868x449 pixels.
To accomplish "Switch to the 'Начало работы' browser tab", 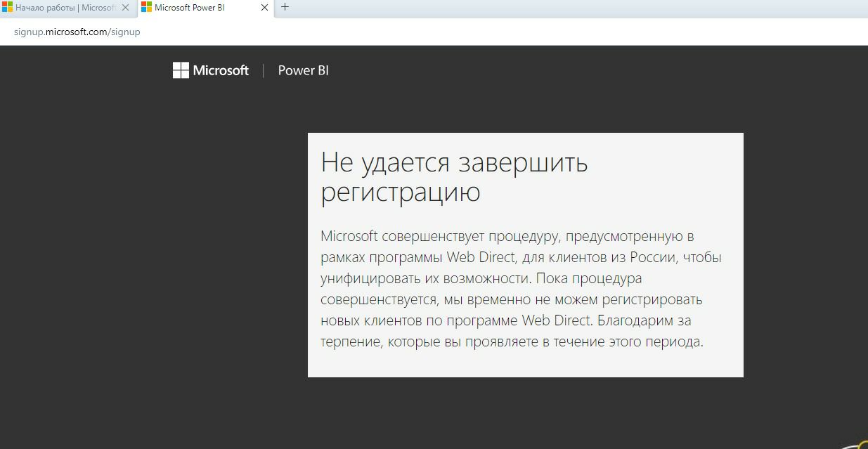I will pos(67,8).
